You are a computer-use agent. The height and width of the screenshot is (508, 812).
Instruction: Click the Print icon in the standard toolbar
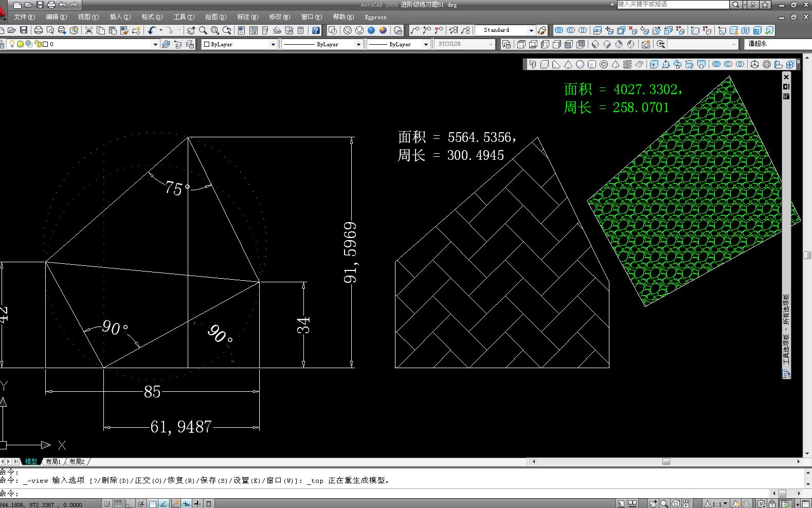[x=39, y=30]
